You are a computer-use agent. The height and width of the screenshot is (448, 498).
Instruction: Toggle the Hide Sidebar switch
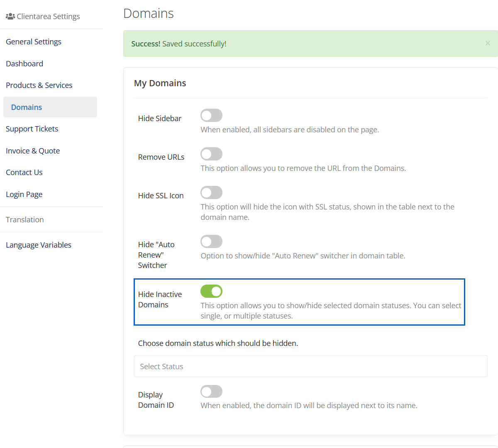[211, 115]
